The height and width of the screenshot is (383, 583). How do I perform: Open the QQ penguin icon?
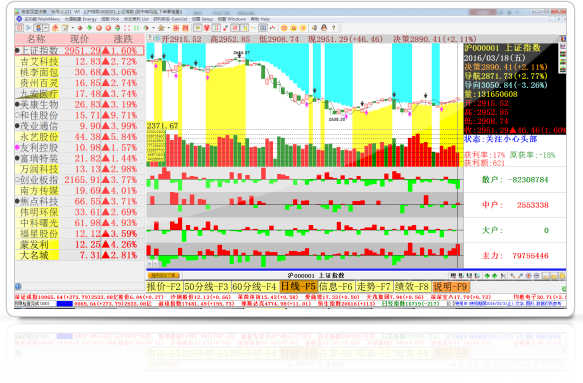pos(324,28)
